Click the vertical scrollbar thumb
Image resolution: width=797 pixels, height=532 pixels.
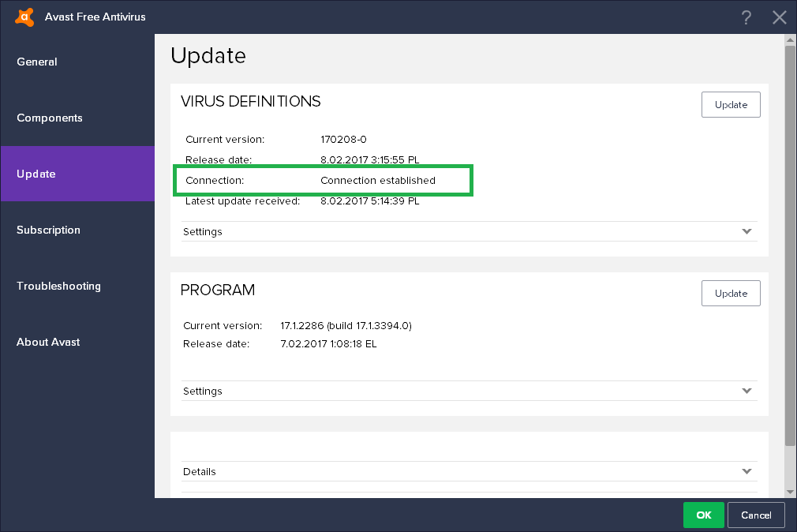(790, 245)
